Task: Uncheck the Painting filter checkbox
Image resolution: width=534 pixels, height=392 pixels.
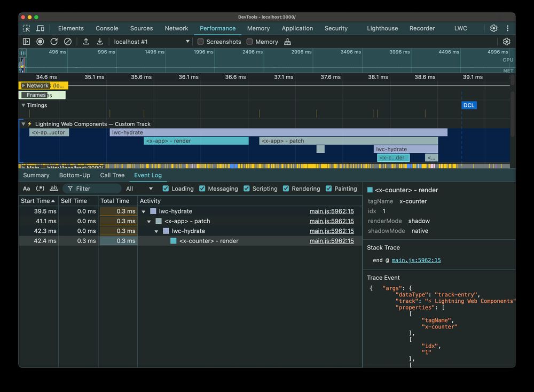Action: [328, 189]
